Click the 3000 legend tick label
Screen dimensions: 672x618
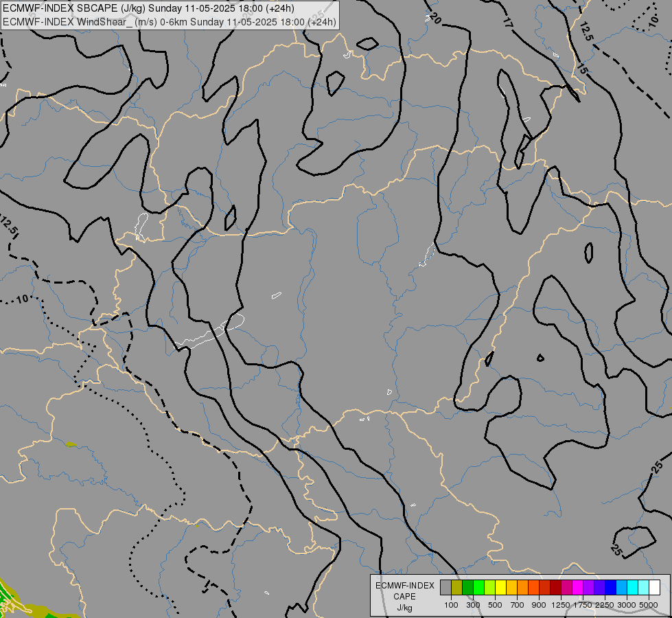click(x=627, y=605)
